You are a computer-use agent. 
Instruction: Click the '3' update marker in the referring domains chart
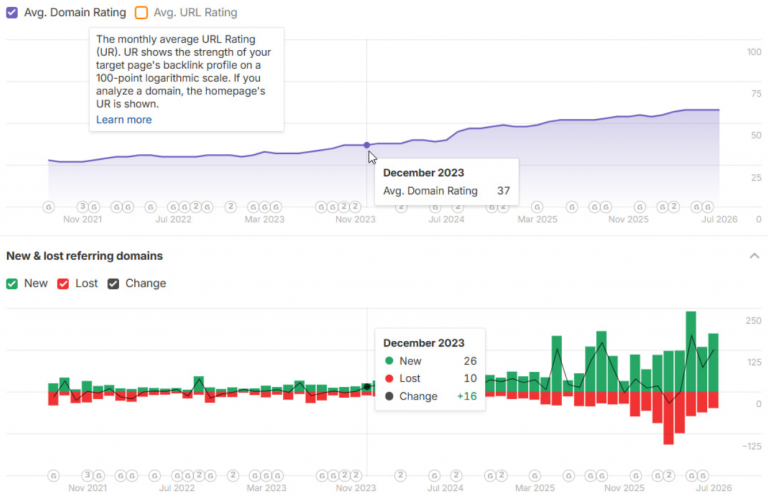[87, 475]
